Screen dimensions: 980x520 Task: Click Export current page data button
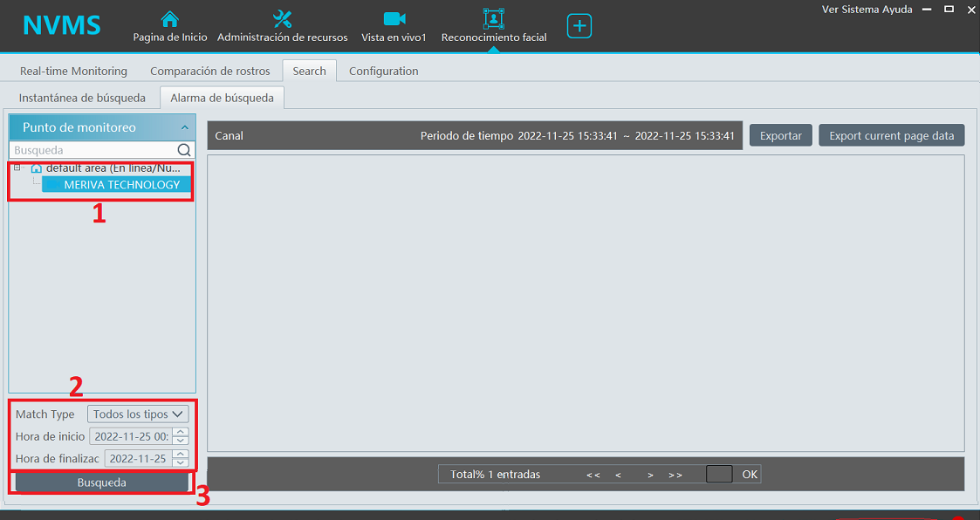click(x=891, y=135)
